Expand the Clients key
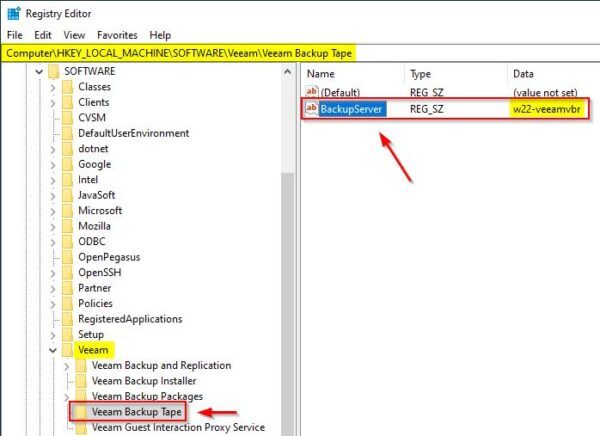600x436 pixels. 53,103
